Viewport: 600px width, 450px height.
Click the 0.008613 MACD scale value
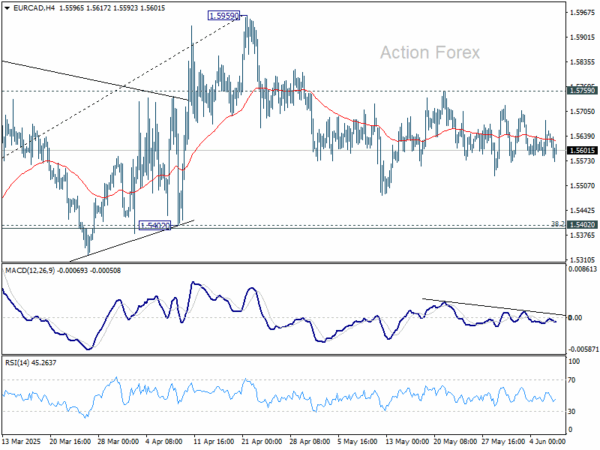582,269
